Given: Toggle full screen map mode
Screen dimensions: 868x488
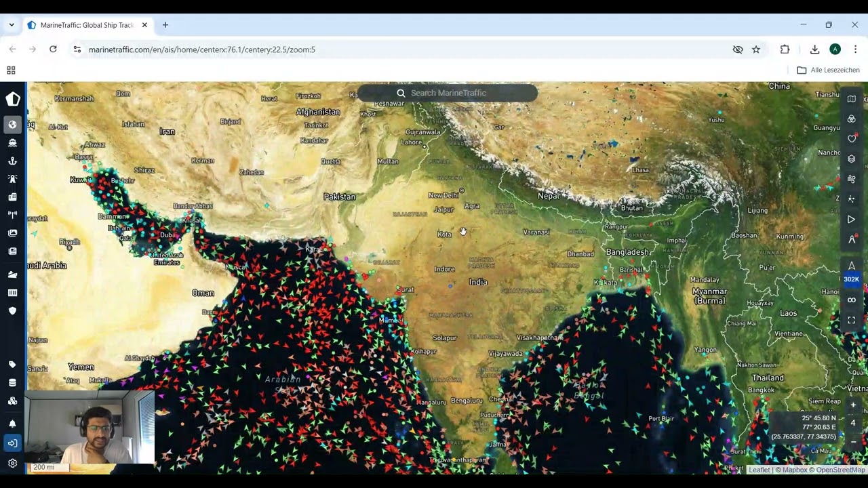Looking at the screenshot, I should point(851,320).
